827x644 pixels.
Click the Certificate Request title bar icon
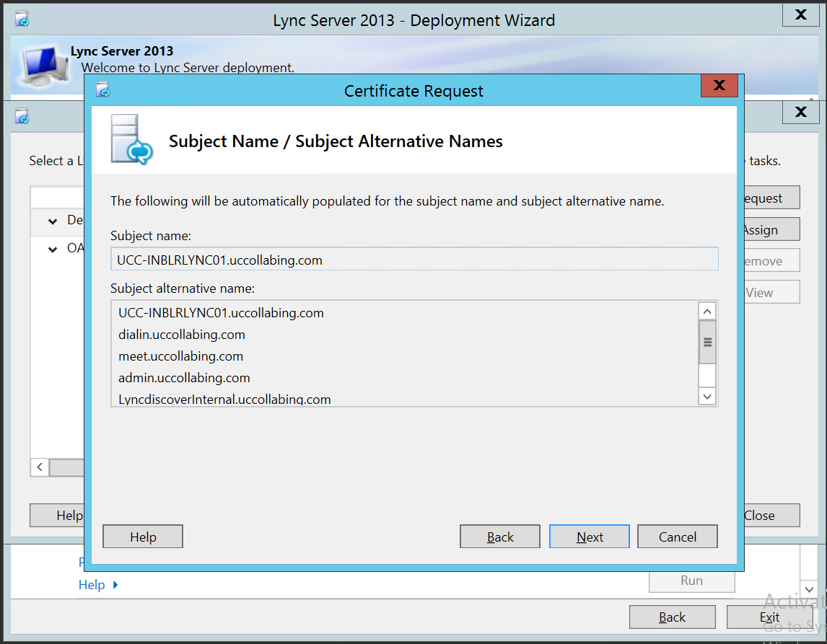[x=103, y=90]
